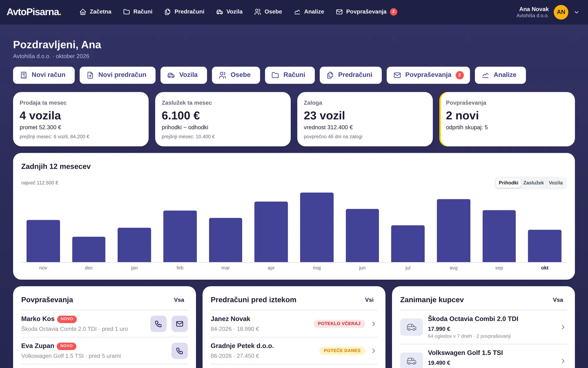This screenshot has height=368, width=588.
Task: Expand Janez Novak quote row chevron
Action: [x=373, y=324]
